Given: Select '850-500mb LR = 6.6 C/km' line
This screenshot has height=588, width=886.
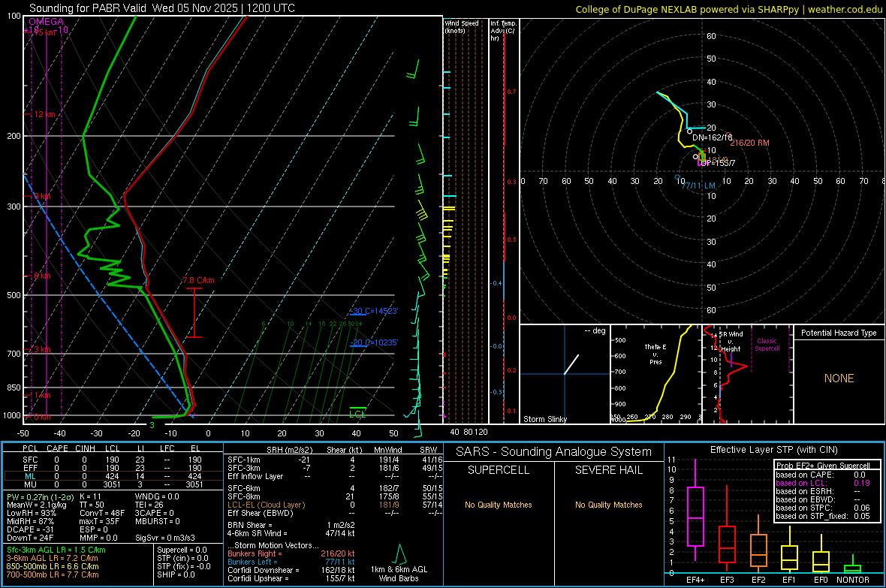Looking at the screenshot, I should tap(53, 566).
